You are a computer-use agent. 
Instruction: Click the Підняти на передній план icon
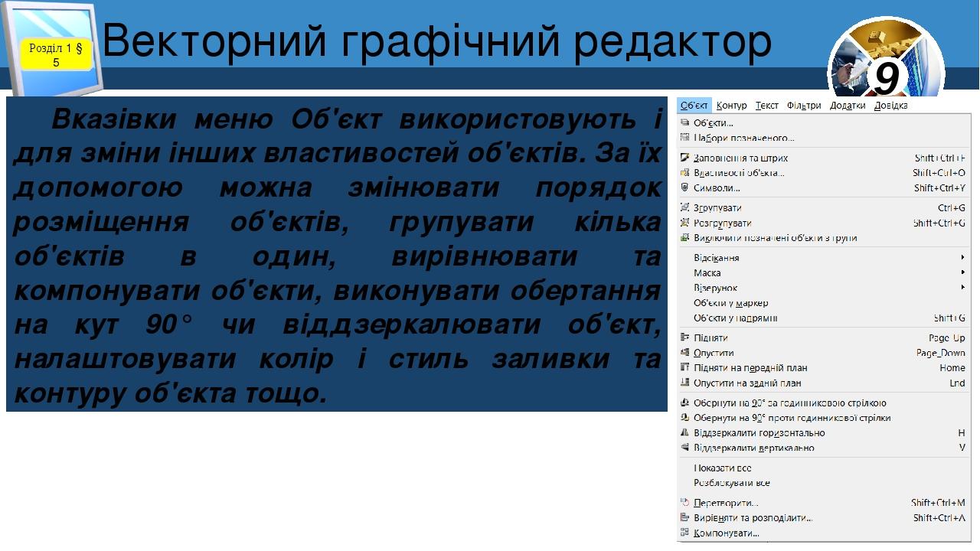684,368
